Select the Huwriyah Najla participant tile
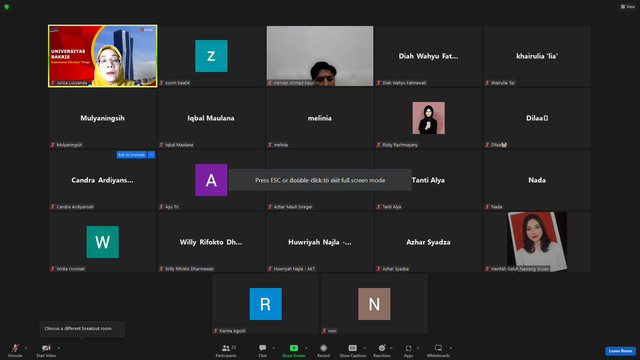Screen dimensions: 640x360 (320, 242)
